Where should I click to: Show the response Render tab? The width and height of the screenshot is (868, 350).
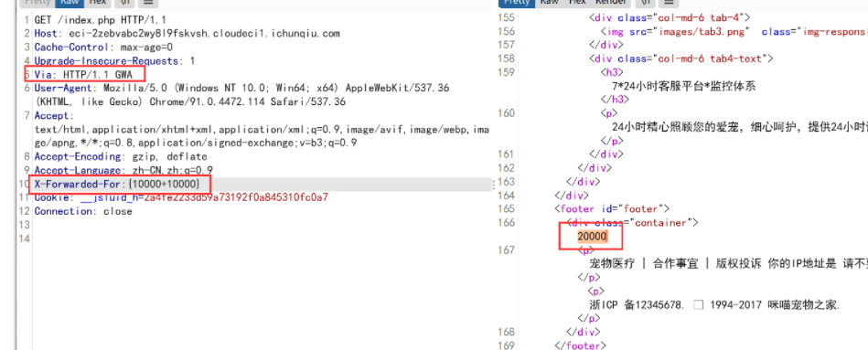[x=611, y=2]
